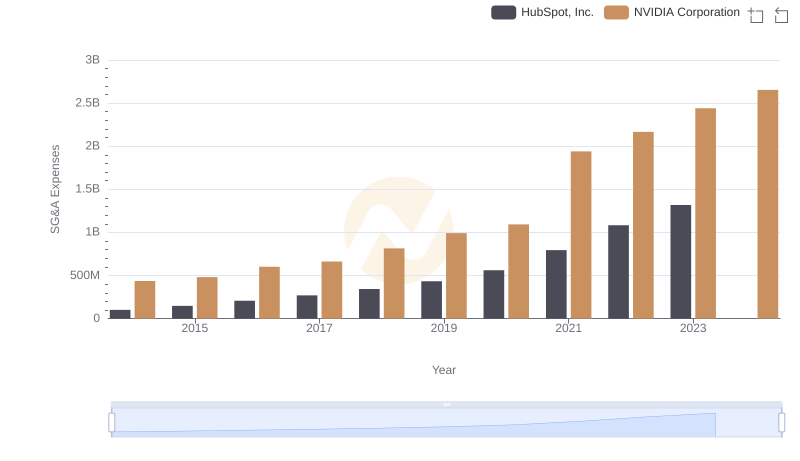
Task: Click the restore zoom icon
Action: click(x=781, y=15)
